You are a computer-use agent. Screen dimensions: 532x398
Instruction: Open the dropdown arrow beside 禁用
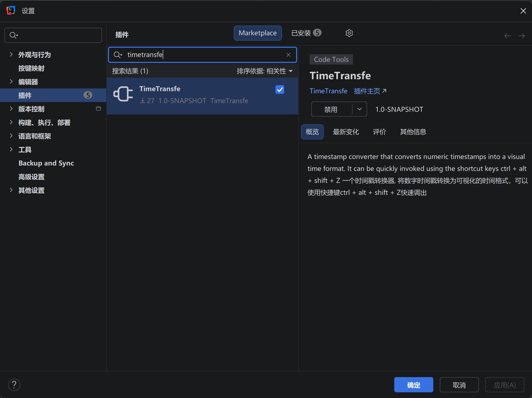[360, 109]
